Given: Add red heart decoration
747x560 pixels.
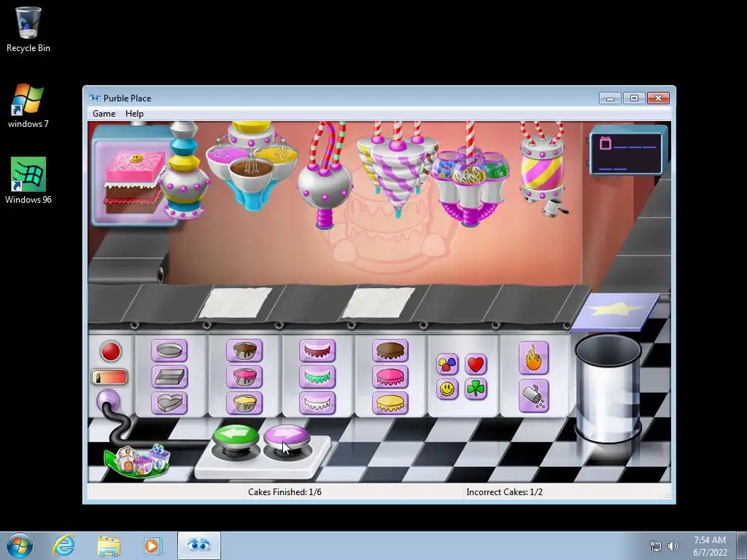Looking at the screenshot, I should (476, 365).
